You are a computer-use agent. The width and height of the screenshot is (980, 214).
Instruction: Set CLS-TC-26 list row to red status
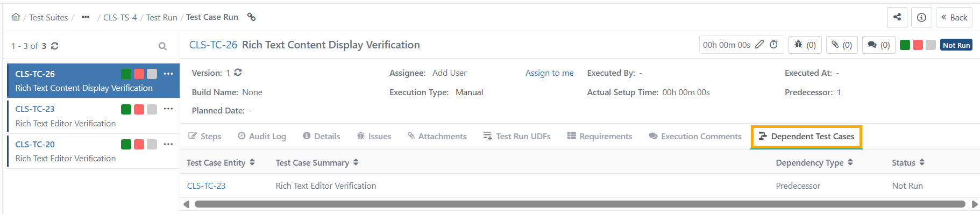click(x=139, y=74)
